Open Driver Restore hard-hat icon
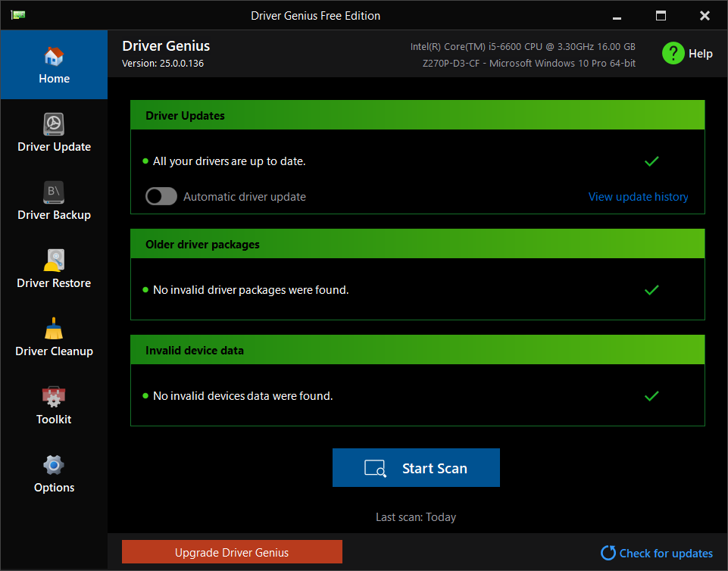The width and height of the screenshot is (728, 571). 54,261
